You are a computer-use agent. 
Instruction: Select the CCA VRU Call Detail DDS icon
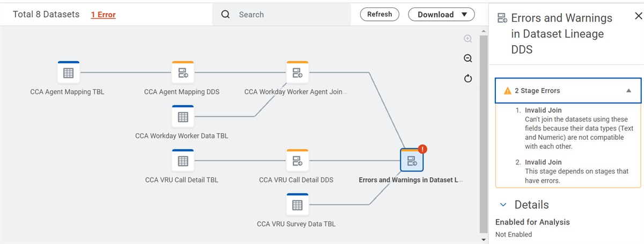tap(297, 161)
